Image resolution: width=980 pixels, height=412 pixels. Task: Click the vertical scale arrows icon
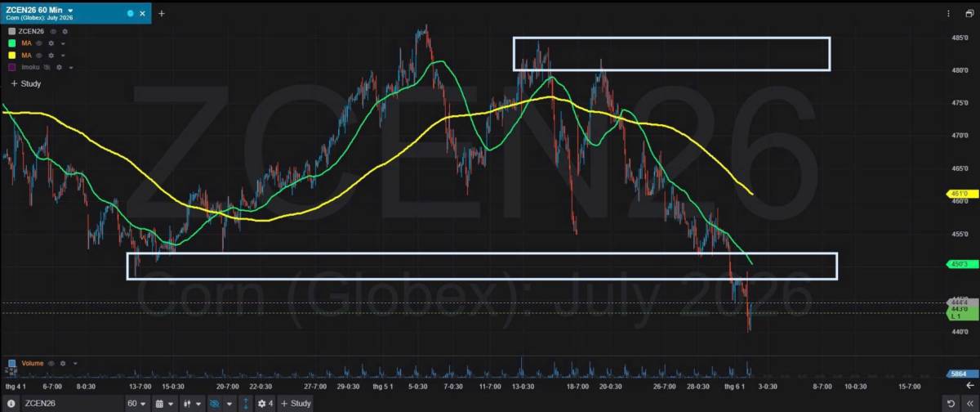246,404
